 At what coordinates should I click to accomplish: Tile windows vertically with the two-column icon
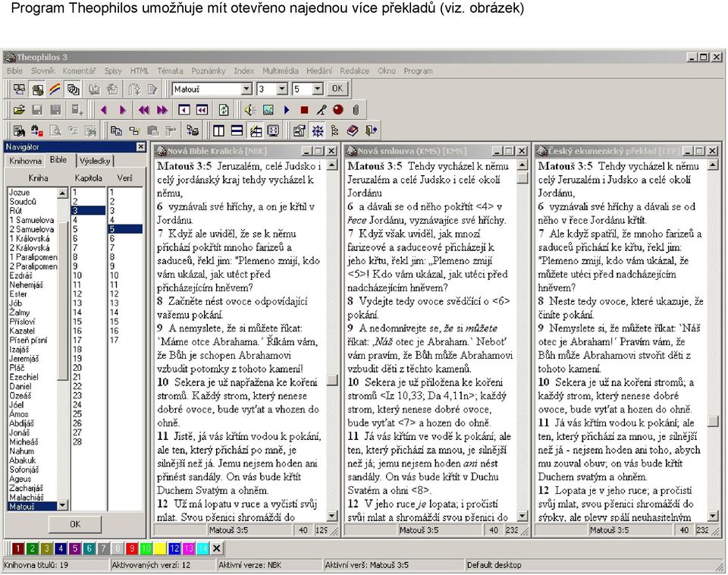[x=218, y=131]
